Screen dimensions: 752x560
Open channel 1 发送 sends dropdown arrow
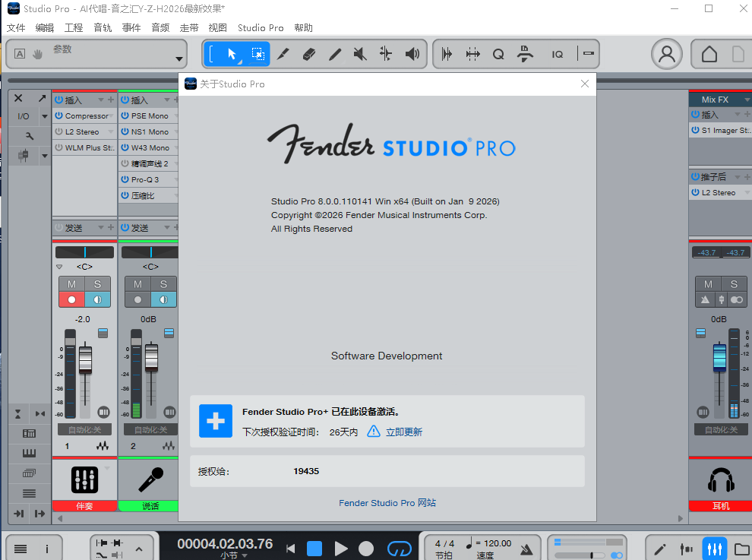tap(101, 227)
